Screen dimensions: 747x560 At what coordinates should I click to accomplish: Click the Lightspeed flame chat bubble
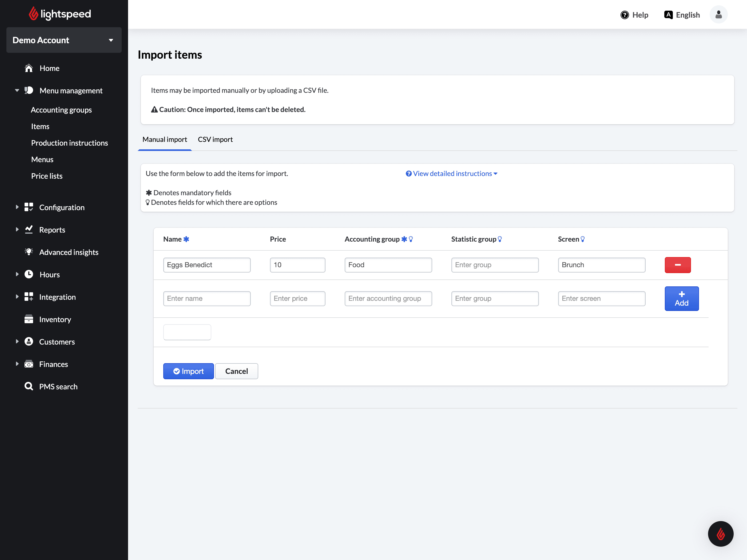coord(720,534)
